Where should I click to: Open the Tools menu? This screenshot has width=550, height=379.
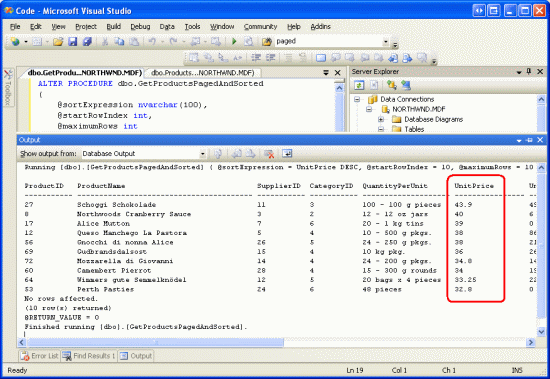click(192, 27)
